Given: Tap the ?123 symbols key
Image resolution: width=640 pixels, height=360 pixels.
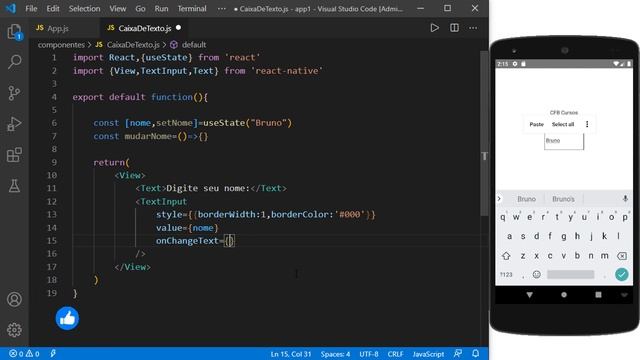Looking at the screenshot, I should (x=506, y=275).
